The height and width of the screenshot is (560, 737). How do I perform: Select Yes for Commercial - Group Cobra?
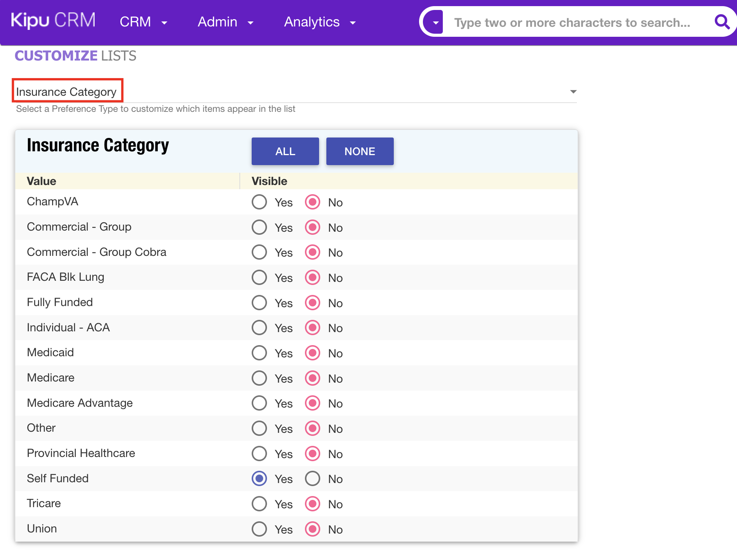coord(259,252)
